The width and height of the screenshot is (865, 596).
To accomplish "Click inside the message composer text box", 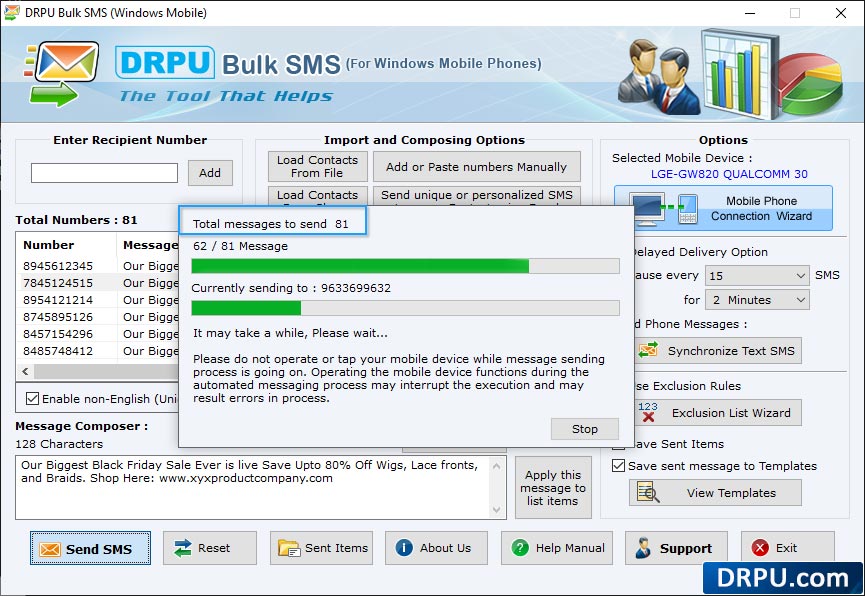I will coord(253,488).
